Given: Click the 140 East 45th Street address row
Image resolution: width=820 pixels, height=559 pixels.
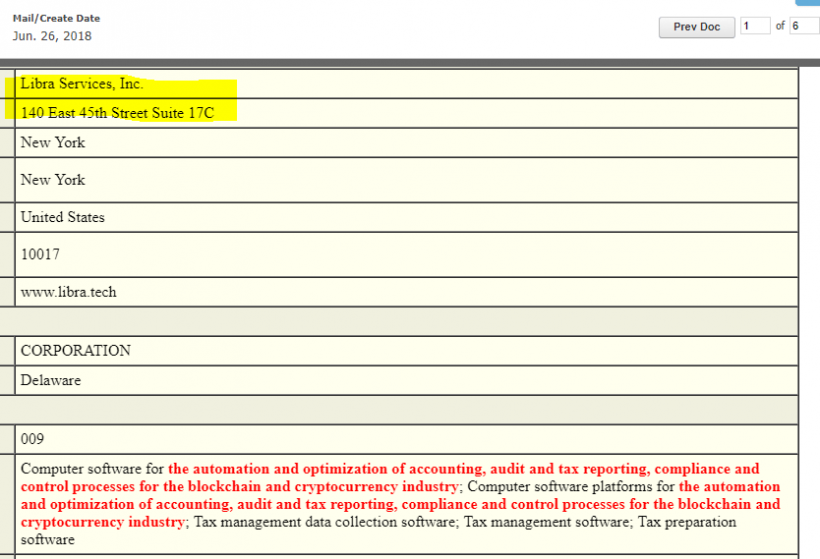Looking at the screenshot, I should 117,113.
